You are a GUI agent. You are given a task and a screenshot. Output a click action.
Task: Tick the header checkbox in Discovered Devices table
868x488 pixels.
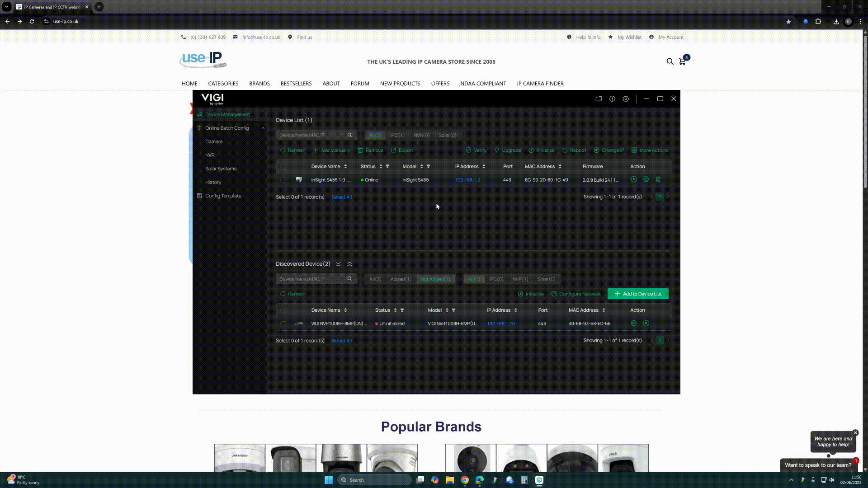click(x=284, y=310)
